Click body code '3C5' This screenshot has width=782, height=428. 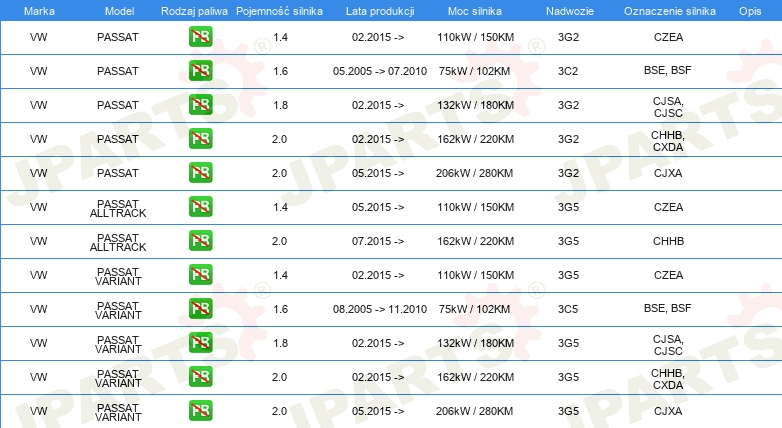coord(568,309)
